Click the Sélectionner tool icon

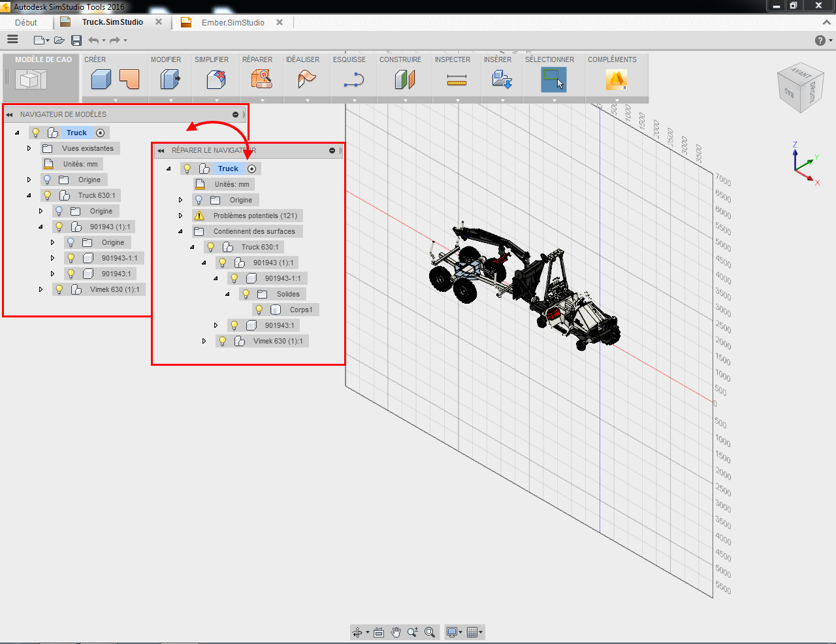pos(553,80)
